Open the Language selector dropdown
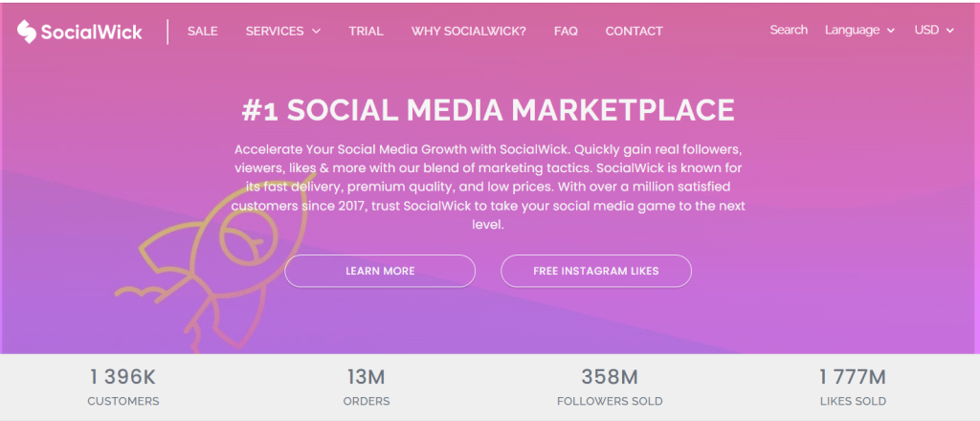 coord(859,30)
